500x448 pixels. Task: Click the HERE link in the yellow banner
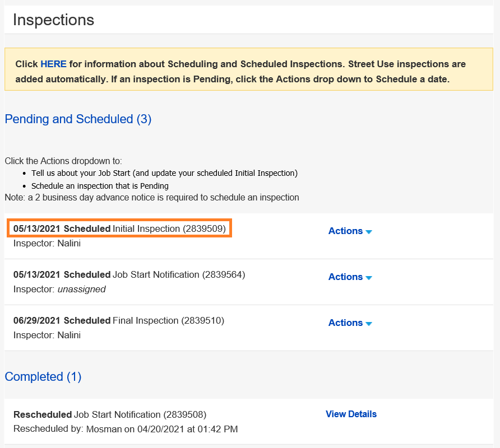[x=53, y=64]
